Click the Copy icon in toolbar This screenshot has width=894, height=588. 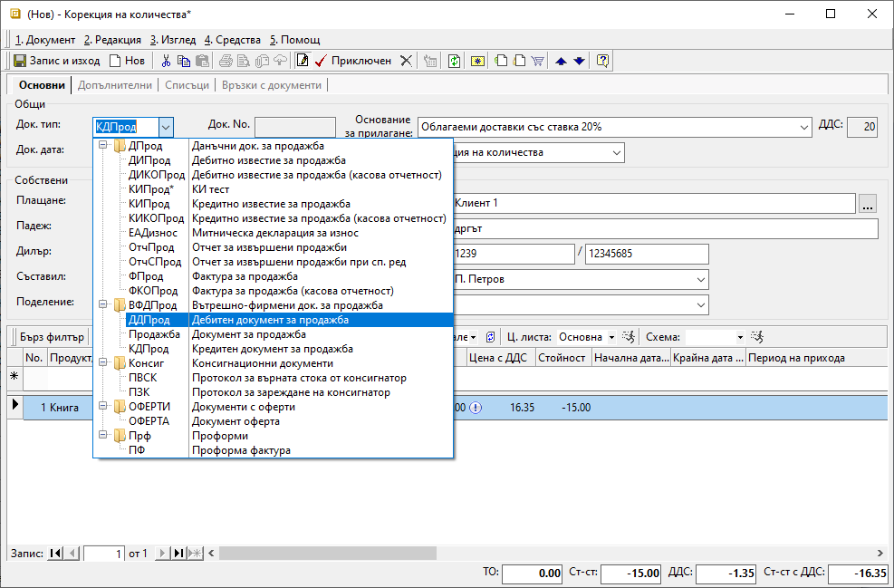(x=184, y=61)
